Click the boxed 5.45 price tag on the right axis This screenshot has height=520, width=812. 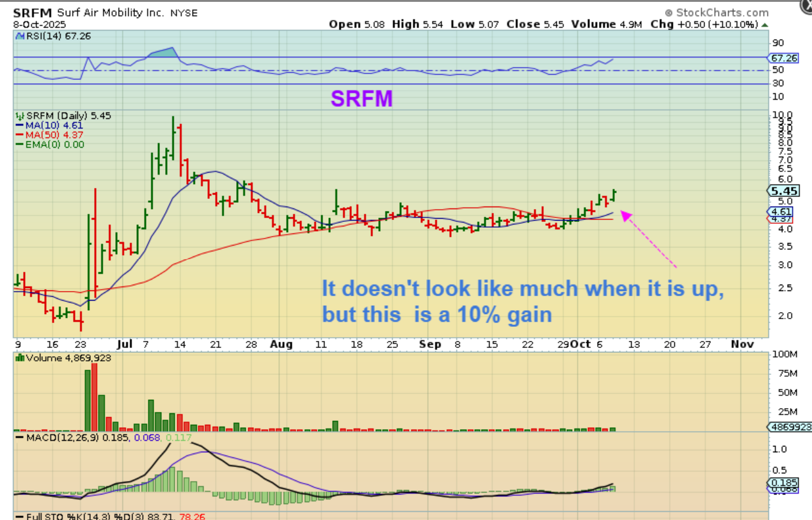[x=784, y=191]
